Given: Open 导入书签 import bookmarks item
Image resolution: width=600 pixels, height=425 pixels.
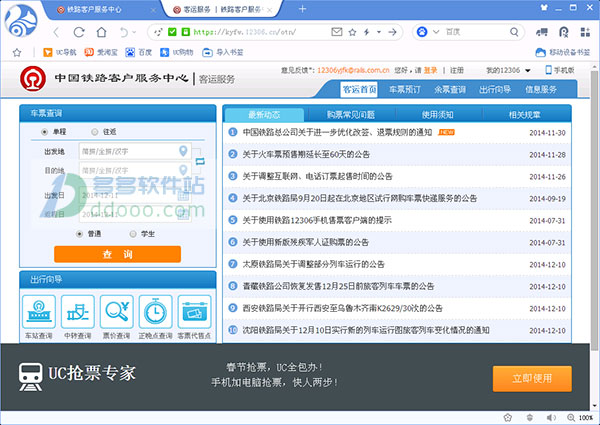Looking at the screenshot, I should pos(223,52).
